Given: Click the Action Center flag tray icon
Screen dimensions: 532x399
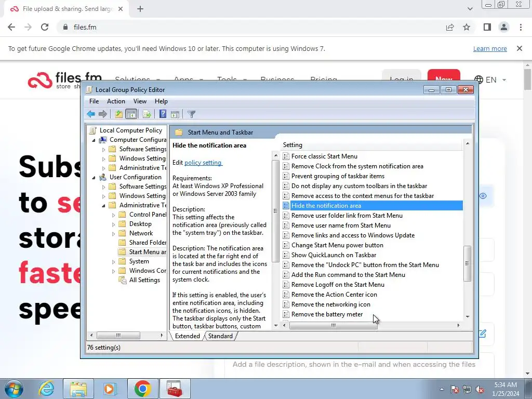Looking at the screenshot, I should click(x=455, y=389).
